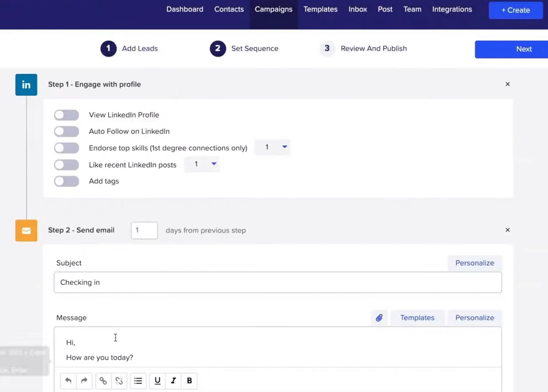Screen dimensions: 548x392
Task: Go to Templates in the top nav
Action: 321,9
